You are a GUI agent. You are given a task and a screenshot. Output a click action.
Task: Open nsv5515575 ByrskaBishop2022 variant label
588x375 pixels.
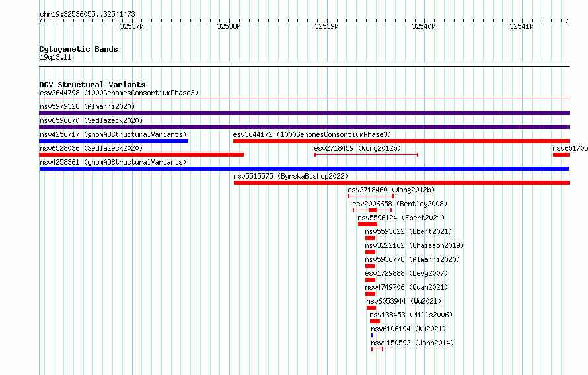tap(291, 176)
